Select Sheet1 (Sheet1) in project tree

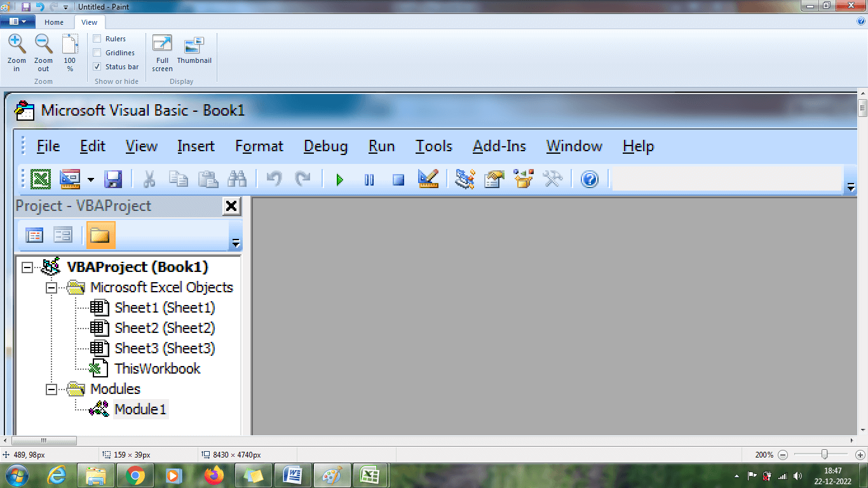pos(165,308)
